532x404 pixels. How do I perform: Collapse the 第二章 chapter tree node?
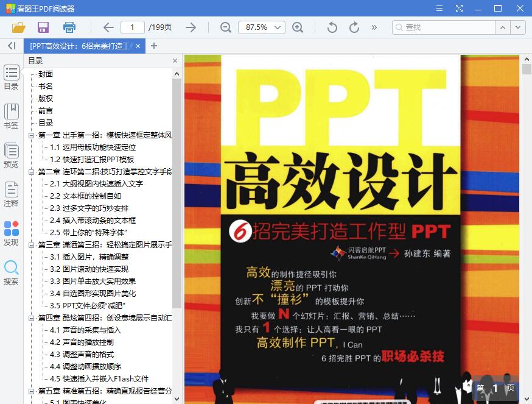pos(31,172)
